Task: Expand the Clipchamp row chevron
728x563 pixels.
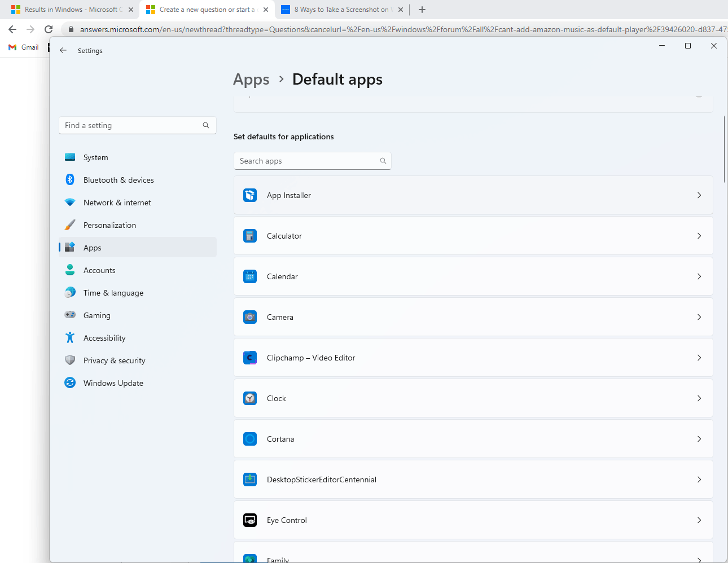Action: pyautogui.click(x=699, y=358)
